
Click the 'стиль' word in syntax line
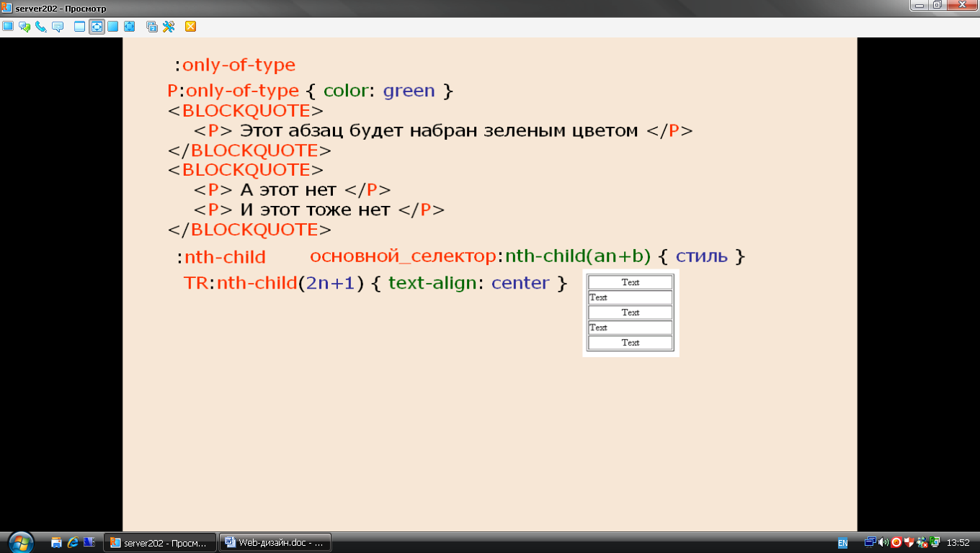702,256
